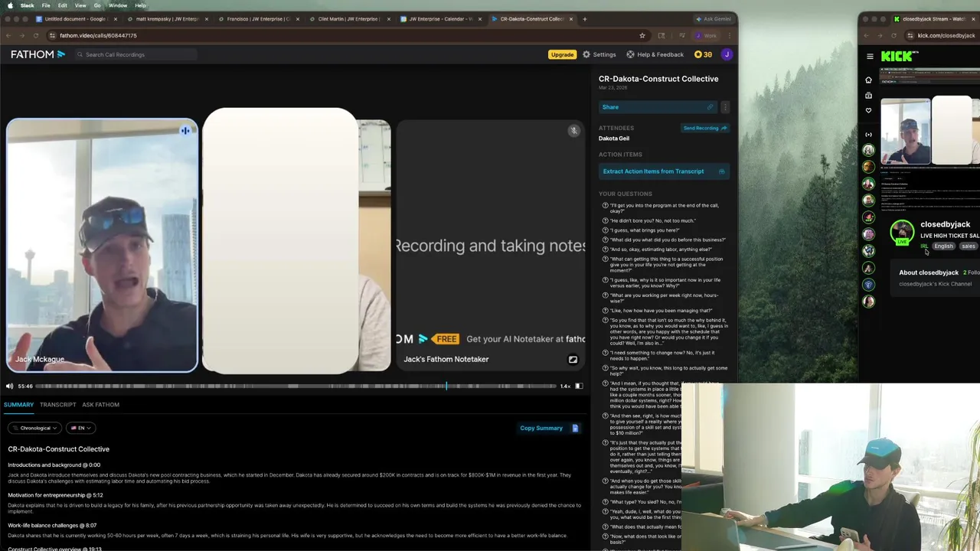Open the File menu in the menu bar
The height and width of the screenshot is (551, 980).
(46, 5)
